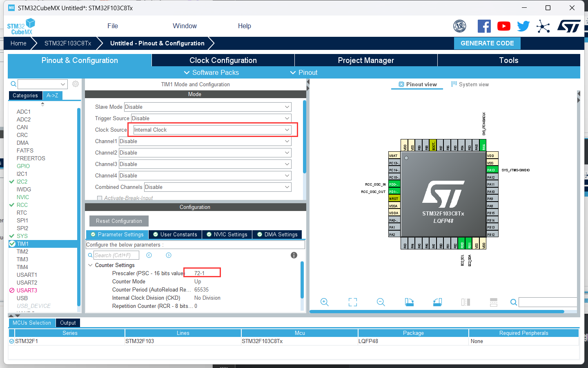
Task: Go to previous parameter search result
Action: [149, 255]
